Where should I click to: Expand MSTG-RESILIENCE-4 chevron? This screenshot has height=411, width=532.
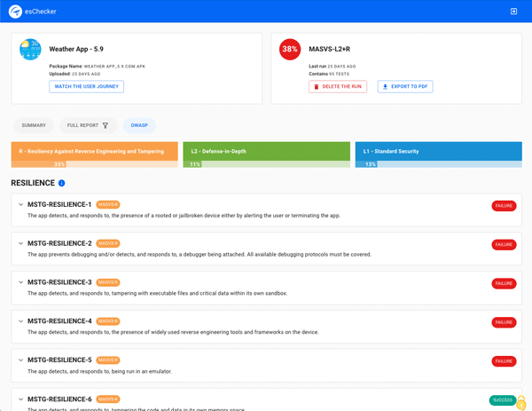(20, 321)
